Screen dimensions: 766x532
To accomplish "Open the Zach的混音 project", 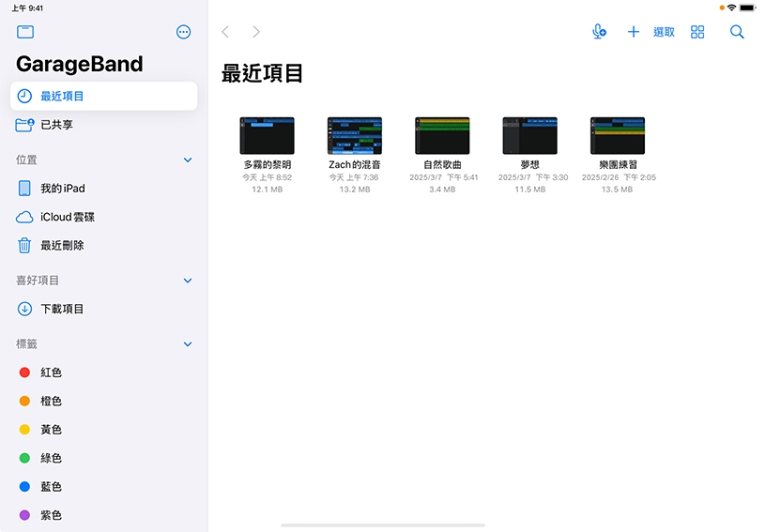I will (354, 136).
